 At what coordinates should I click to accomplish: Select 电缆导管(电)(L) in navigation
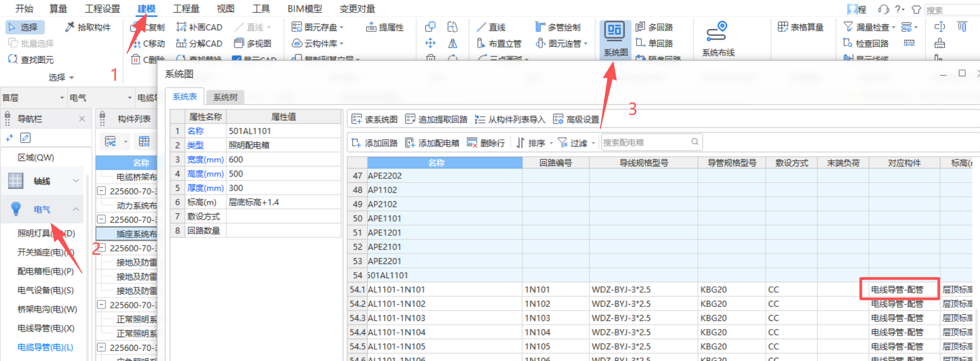click(x=45, y=347)
